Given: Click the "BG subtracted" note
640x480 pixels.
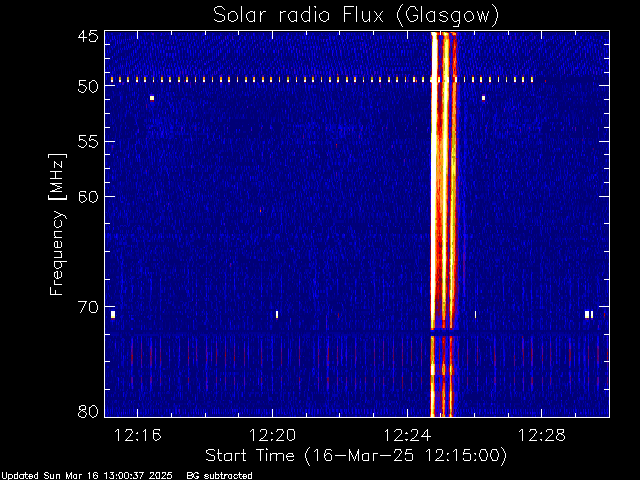Looking at the screenshot, I should (x=220, y=476).
